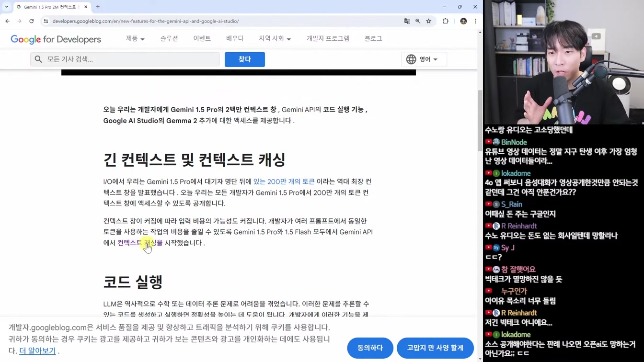The image size is (644, 362).
Task: Click the 동의하다 cookie button
Action: click(370, 348)
